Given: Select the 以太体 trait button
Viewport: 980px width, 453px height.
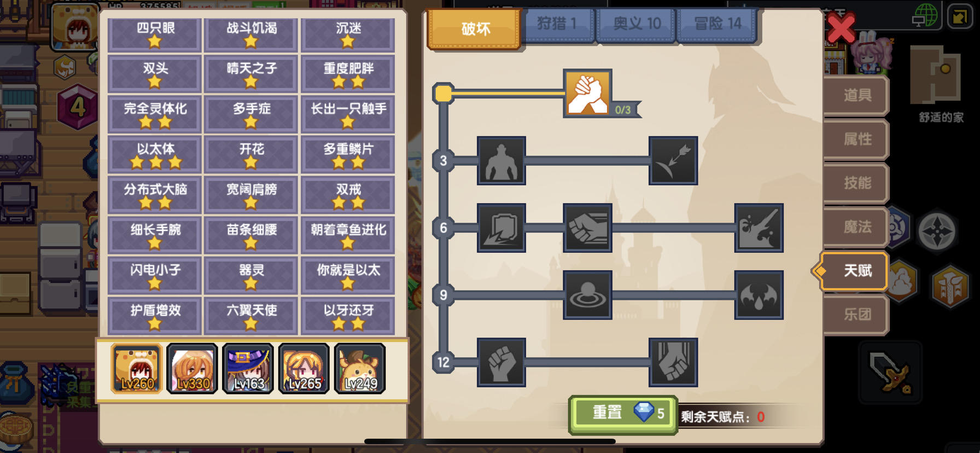Looking at the screenshot, I should 156,154.
